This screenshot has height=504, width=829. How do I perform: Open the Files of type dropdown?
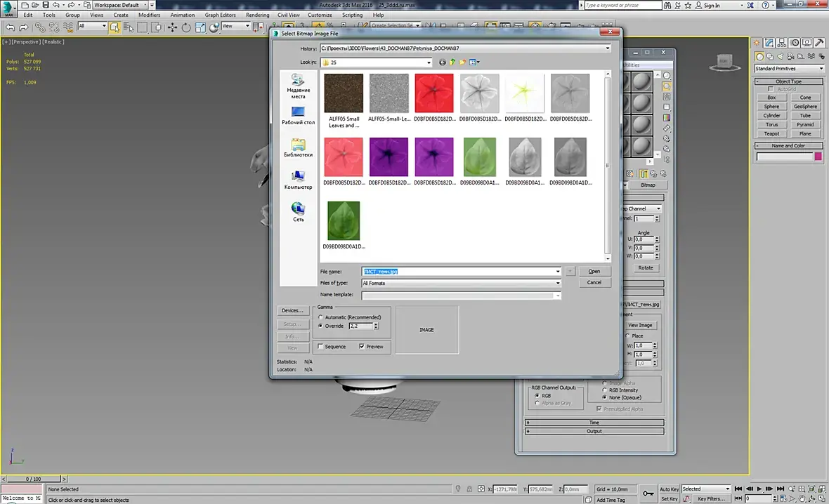[x=558, y=283]
